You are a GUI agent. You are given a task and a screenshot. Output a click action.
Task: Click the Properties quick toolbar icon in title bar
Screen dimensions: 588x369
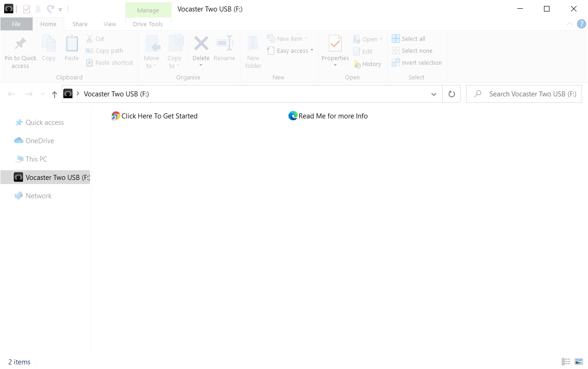click(26, 9)
